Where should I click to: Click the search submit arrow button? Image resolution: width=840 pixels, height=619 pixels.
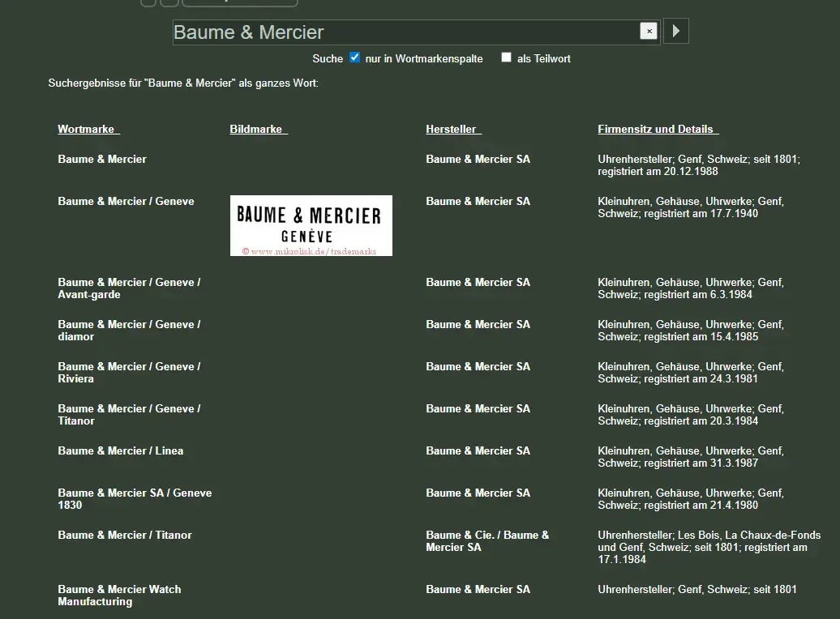click(676, 32)
